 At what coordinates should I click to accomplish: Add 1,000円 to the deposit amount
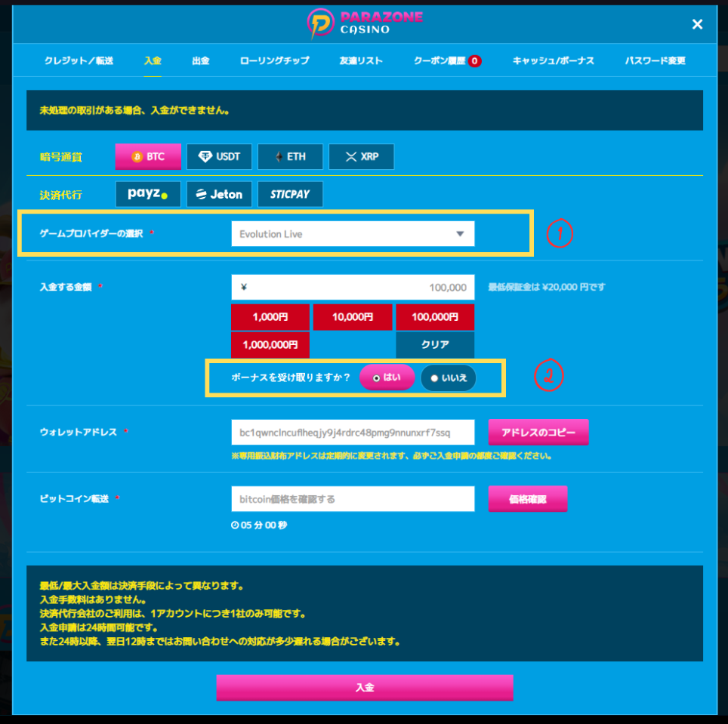pos(270,317)
